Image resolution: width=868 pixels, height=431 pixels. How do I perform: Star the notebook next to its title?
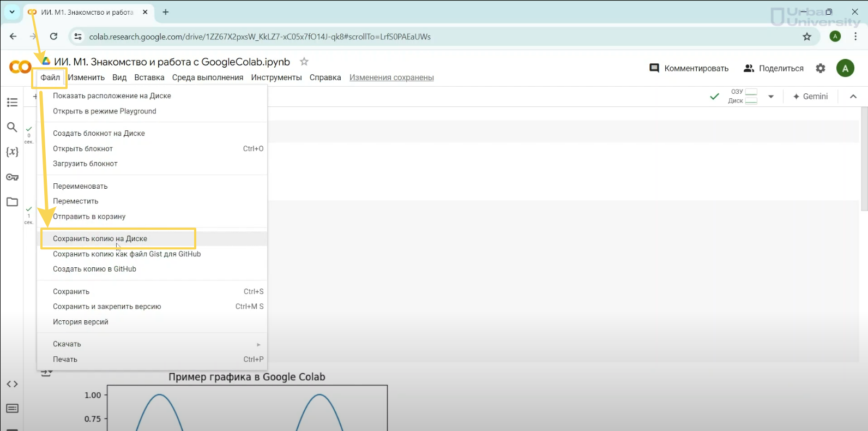304,62
